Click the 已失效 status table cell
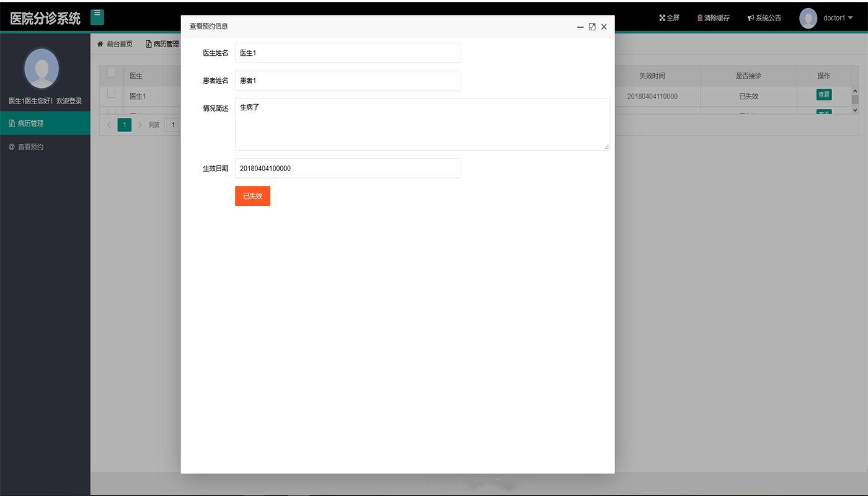Viewport: 868px width, 496px height. pyautogui.click(x=748, y=96)
